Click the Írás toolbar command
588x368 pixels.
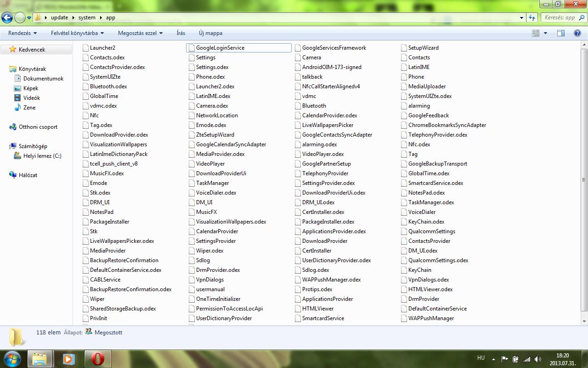tap(181, 33)
